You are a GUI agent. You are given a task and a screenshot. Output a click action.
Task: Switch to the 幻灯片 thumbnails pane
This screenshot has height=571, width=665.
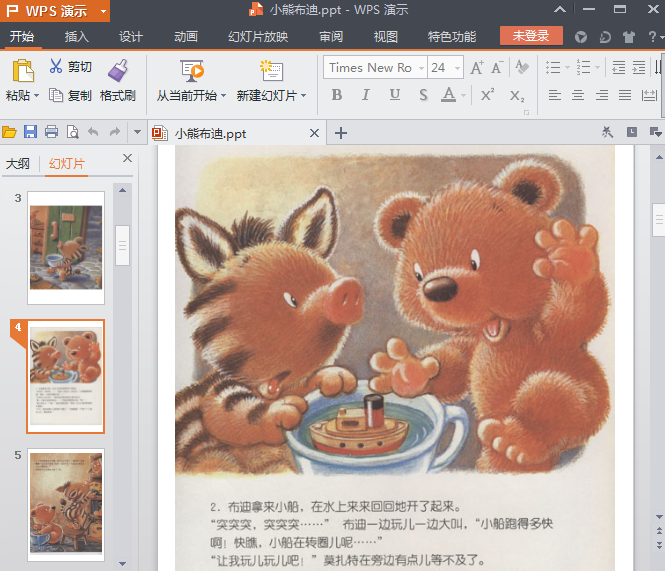coord(67,163)
